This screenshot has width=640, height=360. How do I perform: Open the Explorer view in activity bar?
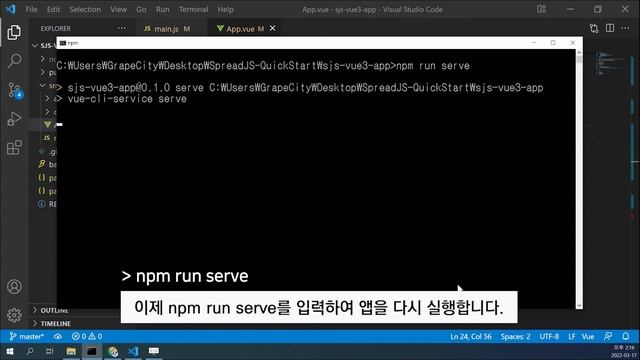(14, 32)
